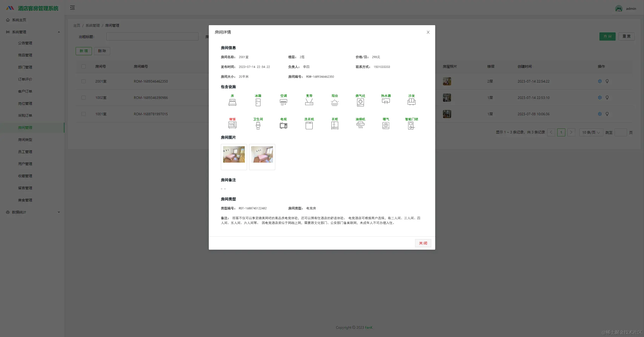
Task: Click the broadband router facility icon
Action: (x=309, y=102)
